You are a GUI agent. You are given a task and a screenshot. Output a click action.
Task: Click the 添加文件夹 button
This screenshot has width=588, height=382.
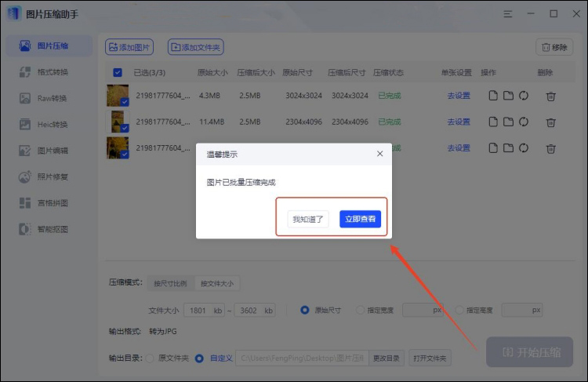tap(196, 47)
